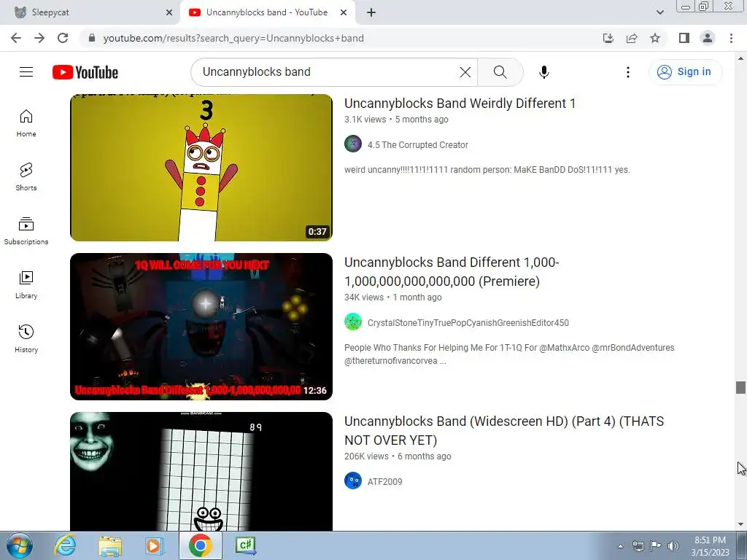The image size is (747, 560).
Task: Go to Home in sidebar
Action: (26, 123)
